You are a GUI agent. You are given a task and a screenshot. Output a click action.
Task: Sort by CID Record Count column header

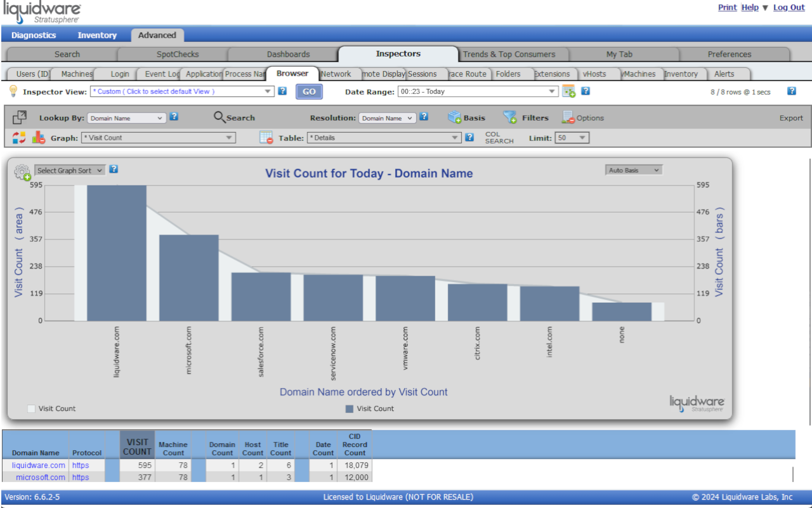point(355,444)
